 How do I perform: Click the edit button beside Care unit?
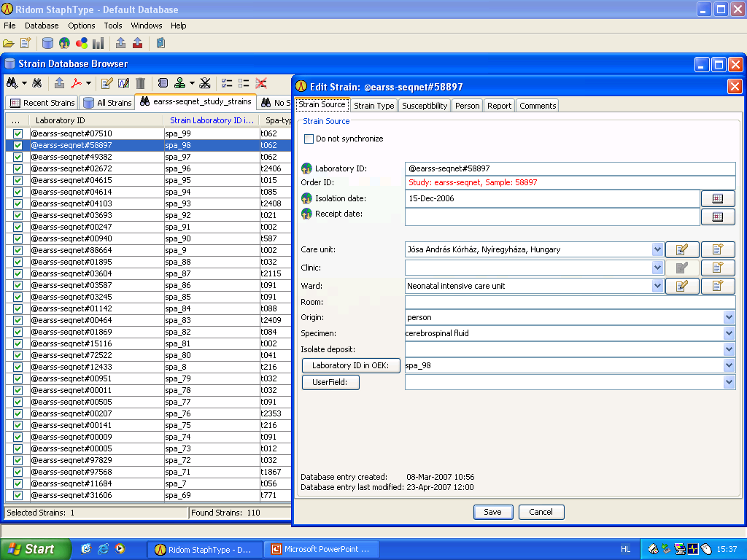coord(682,249)
